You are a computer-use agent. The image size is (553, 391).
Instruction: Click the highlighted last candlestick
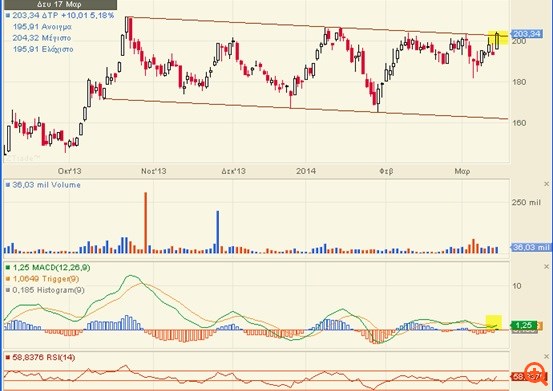click(497, 41)
